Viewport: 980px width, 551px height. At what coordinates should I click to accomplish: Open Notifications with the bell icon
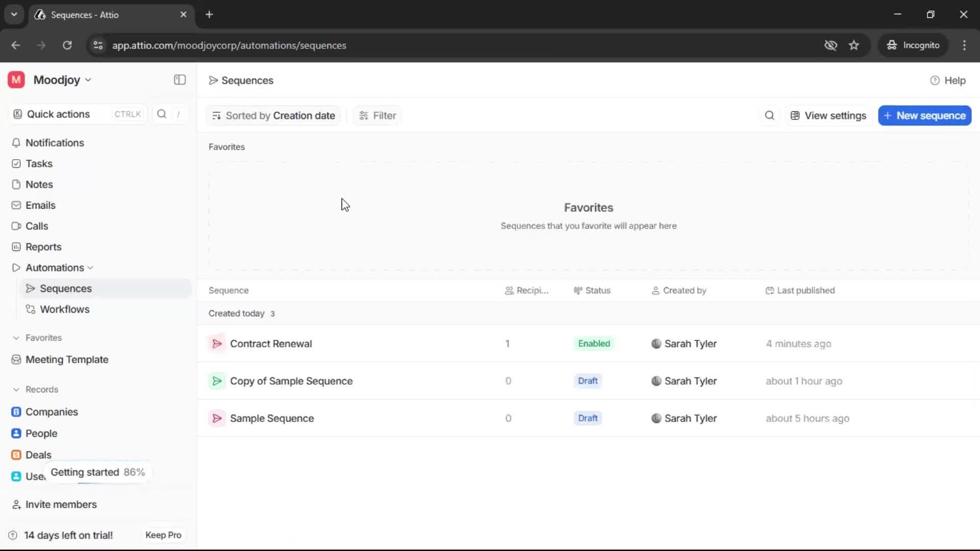click(x=16, y=143)
